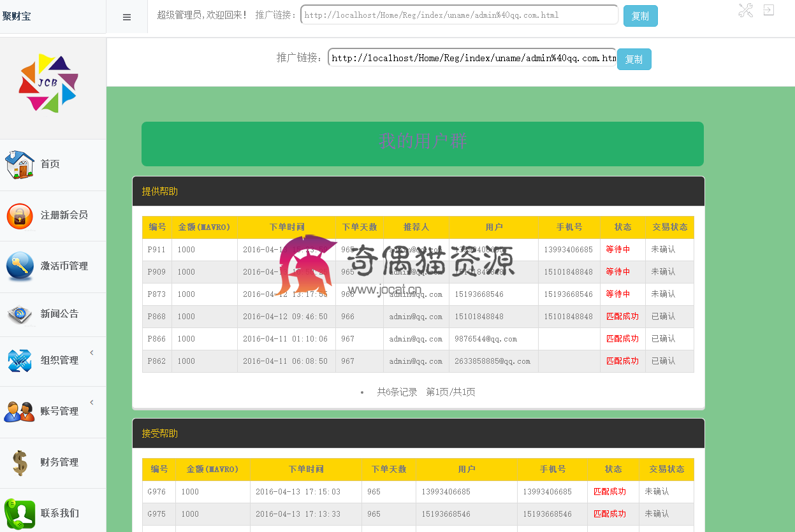795x532 pixels.
Task: Focus the top header 推广链接 input field
Action: click(459, 15)
